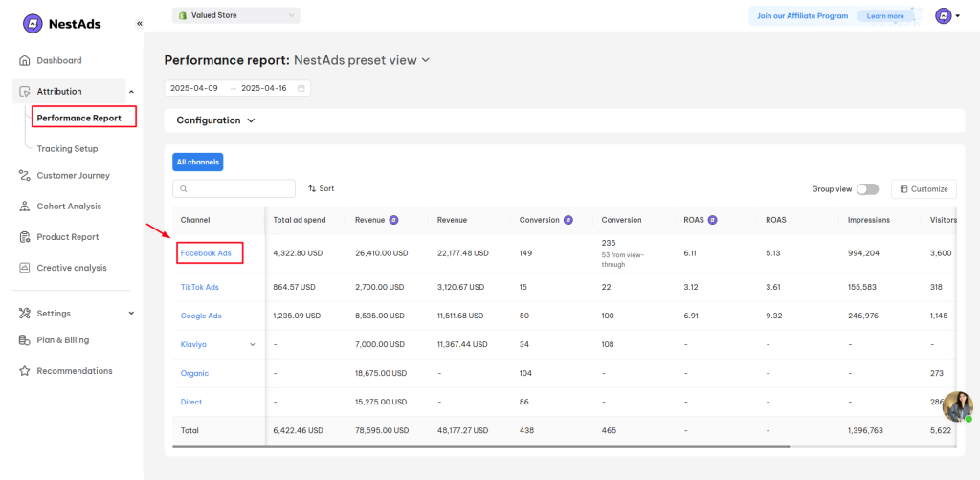Click the Impressions column header
Screen dimensions: 980x480
(x=869, y=220)
